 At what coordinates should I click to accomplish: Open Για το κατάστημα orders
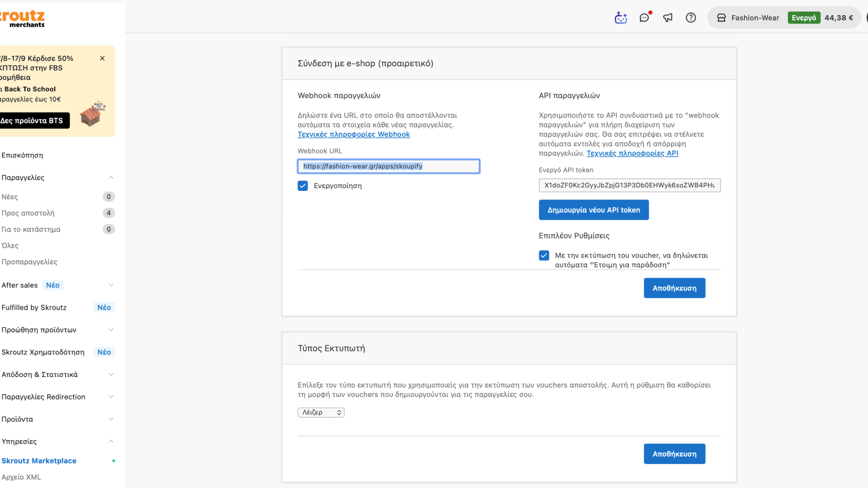31,229
